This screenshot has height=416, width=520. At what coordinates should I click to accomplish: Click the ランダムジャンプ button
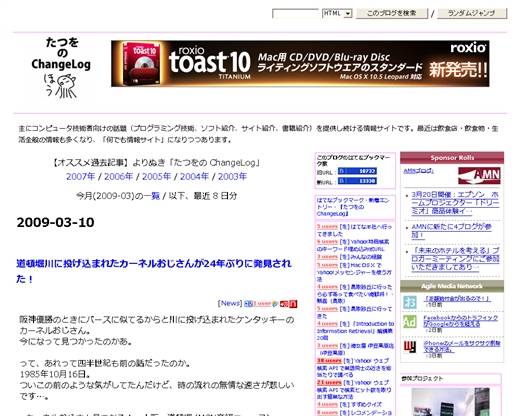[x=472, y=13]
